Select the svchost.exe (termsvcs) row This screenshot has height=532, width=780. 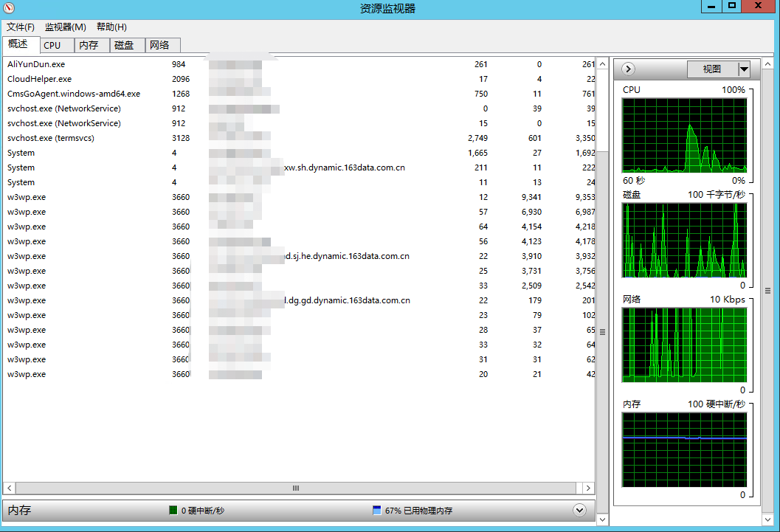click(x=300, y=138)
